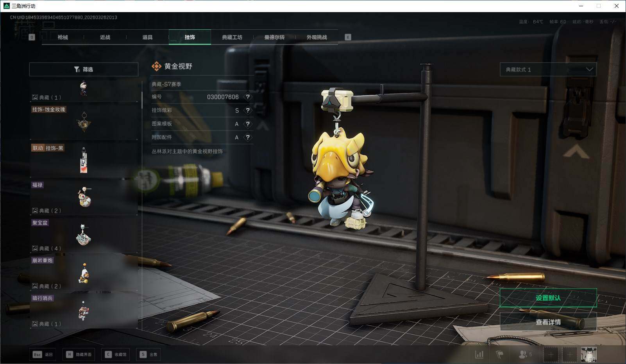Expand the 典藏款式 1 dropdown

pos(548,70)
